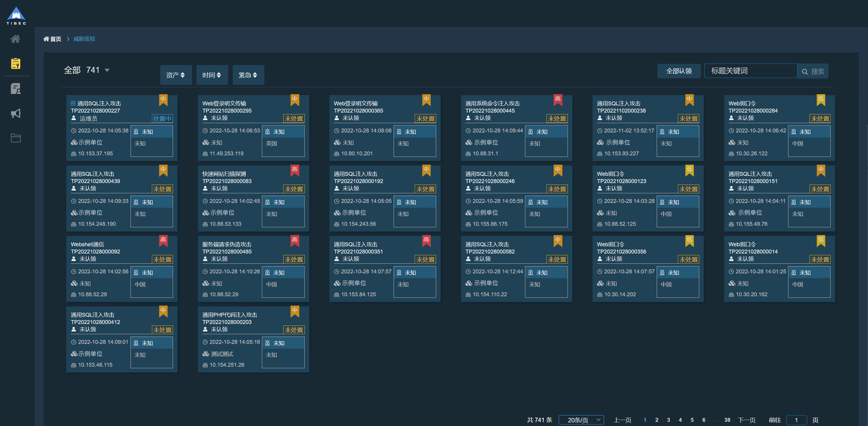The width and height of the screenshot is (868, 426).
Task: Open the 通用PHP代码注入攻击 card title
Action: point(229,315)
